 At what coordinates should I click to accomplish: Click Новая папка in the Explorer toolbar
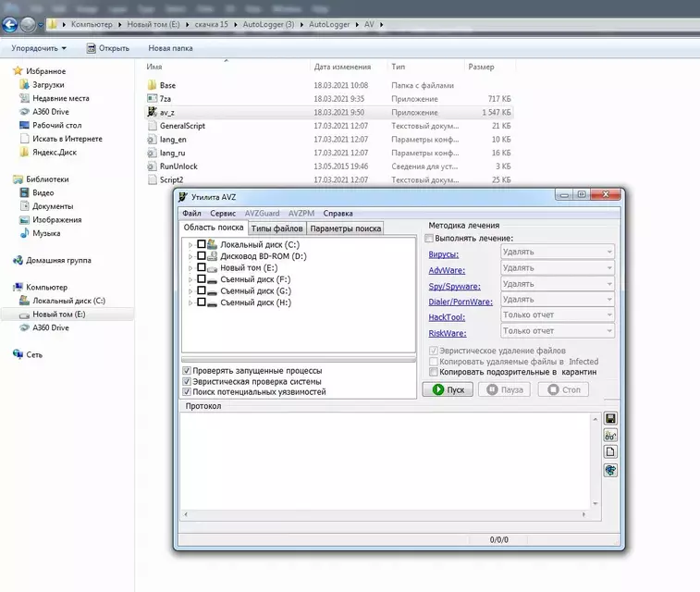pyautogui.click(x=170, y=48)
